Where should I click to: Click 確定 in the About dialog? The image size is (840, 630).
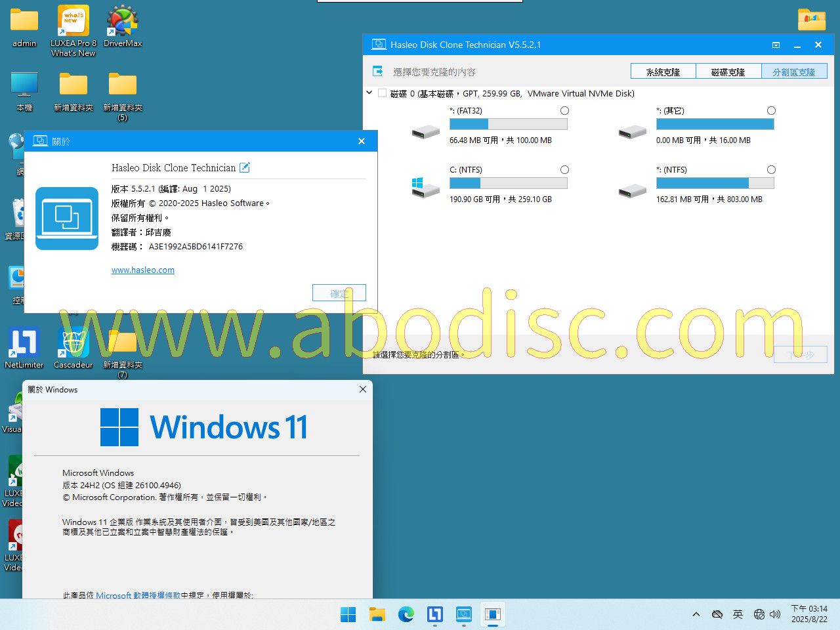339,293
